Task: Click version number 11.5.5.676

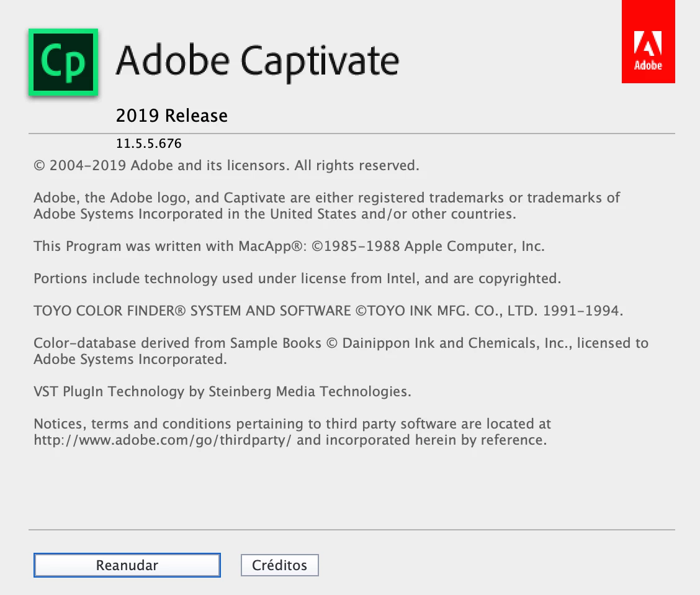Action: tap(149, 143)
